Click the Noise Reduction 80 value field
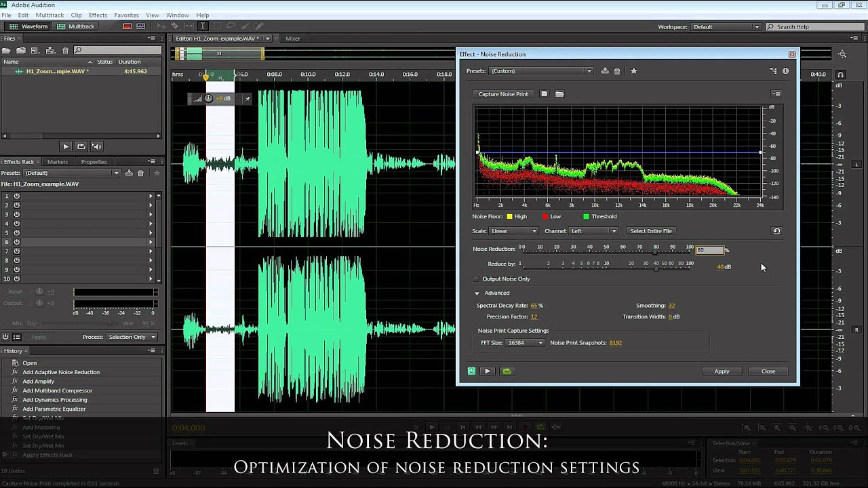This screenshot has width=868, height=488. pyautogui.click(x=709, y=250)
